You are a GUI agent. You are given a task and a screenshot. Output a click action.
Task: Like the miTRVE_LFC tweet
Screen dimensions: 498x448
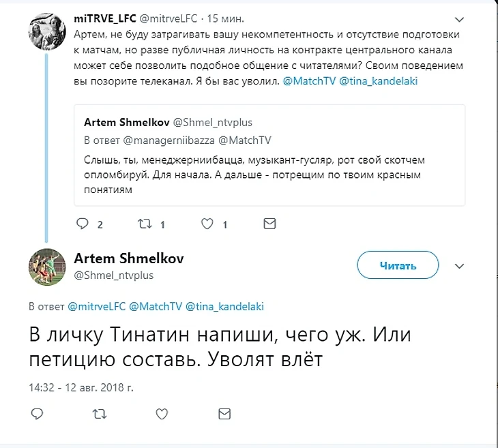pyautogui.click(x=209, y=224)
